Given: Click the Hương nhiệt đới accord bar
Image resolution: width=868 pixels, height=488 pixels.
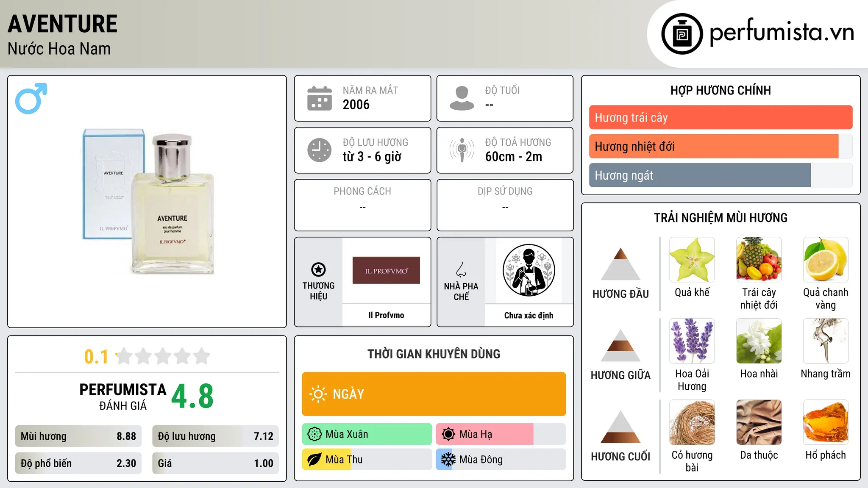Looking at the screenshot, I should (x=721, y=146).
